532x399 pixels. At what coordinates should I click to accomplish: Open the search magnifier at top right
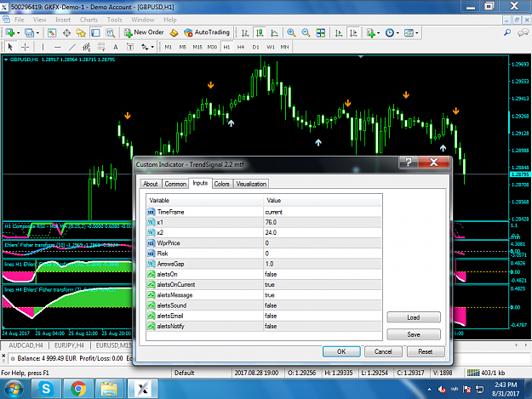[507, 32]
